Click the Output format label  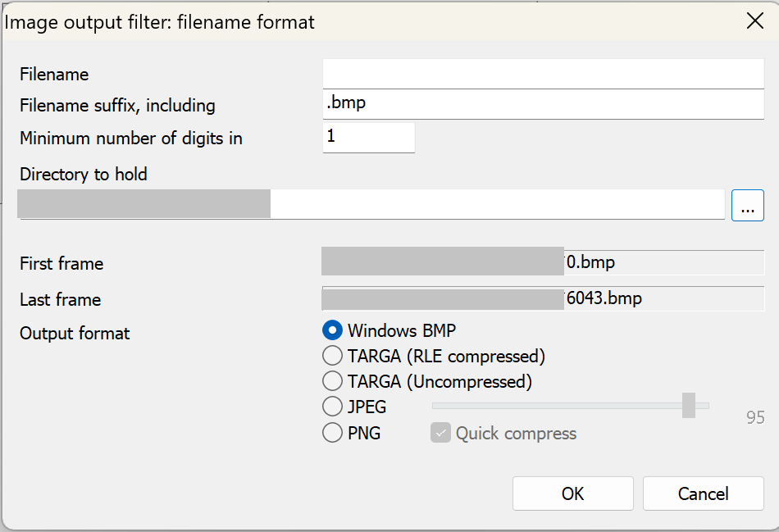(x=75, y=334)
